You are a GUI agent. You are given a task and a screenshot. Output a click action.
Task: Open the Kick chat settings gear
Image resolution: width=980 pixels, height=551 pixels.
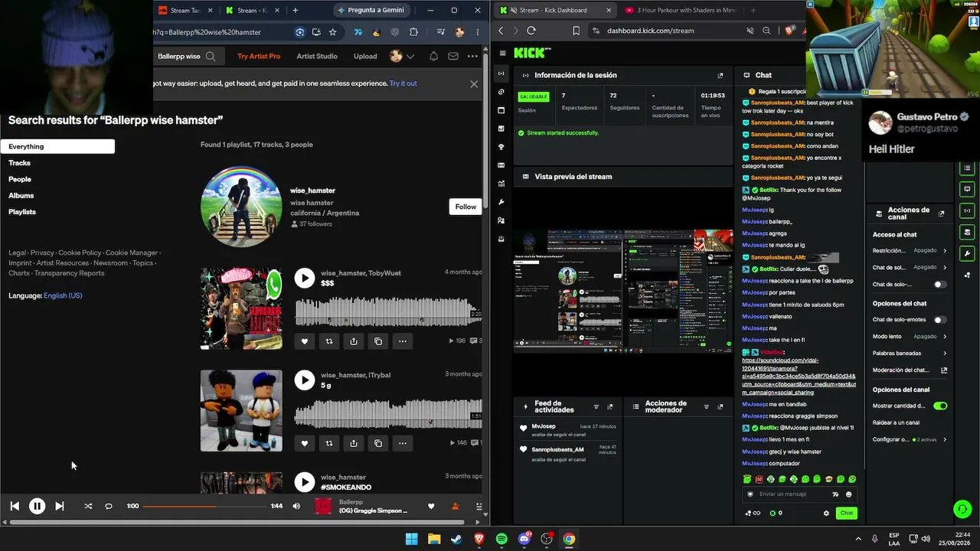pos(826,513)
